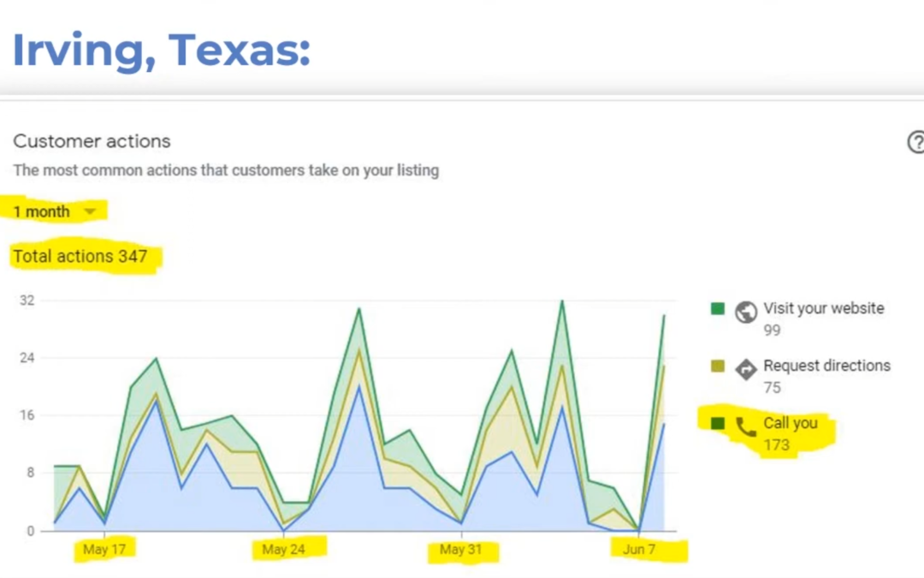Click the Customer actions heading
Image resolution: width=924 pixels, height=578 pixels.
(92, 141)
